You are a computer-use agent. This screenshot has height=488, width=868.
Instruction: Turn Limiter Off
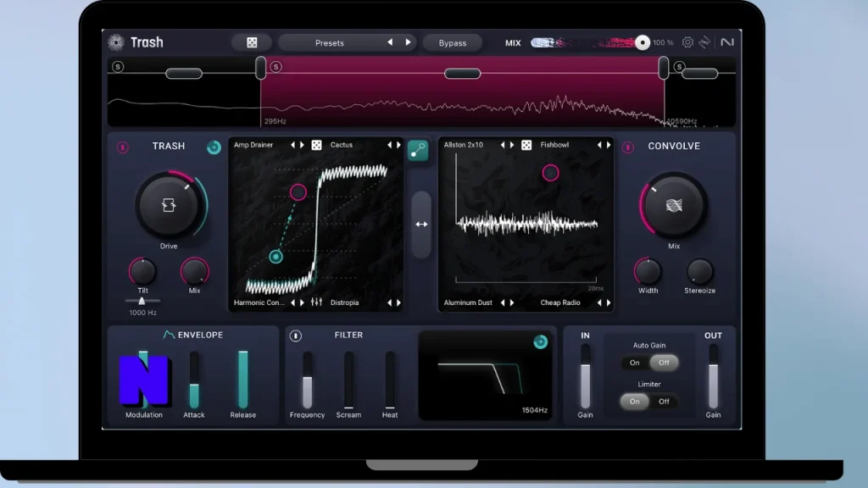[664, 402]
